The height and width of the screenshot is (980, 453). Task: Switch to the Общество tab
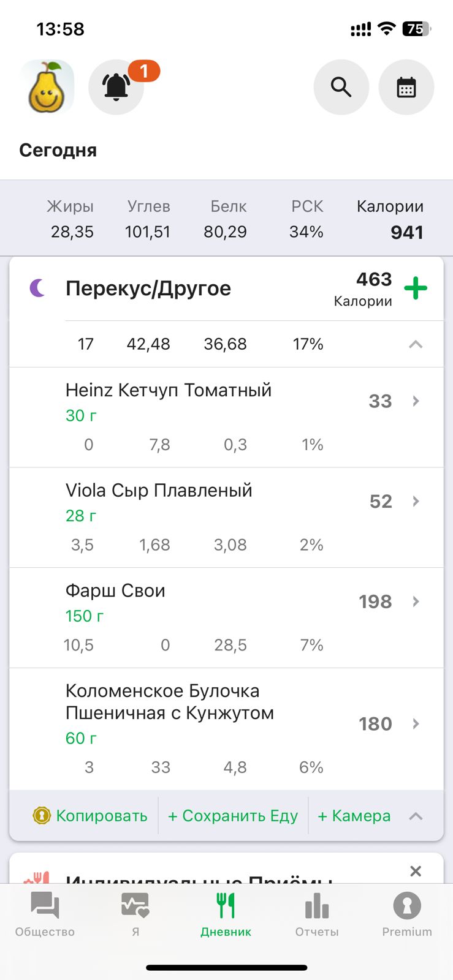click(x=45, y=914)
